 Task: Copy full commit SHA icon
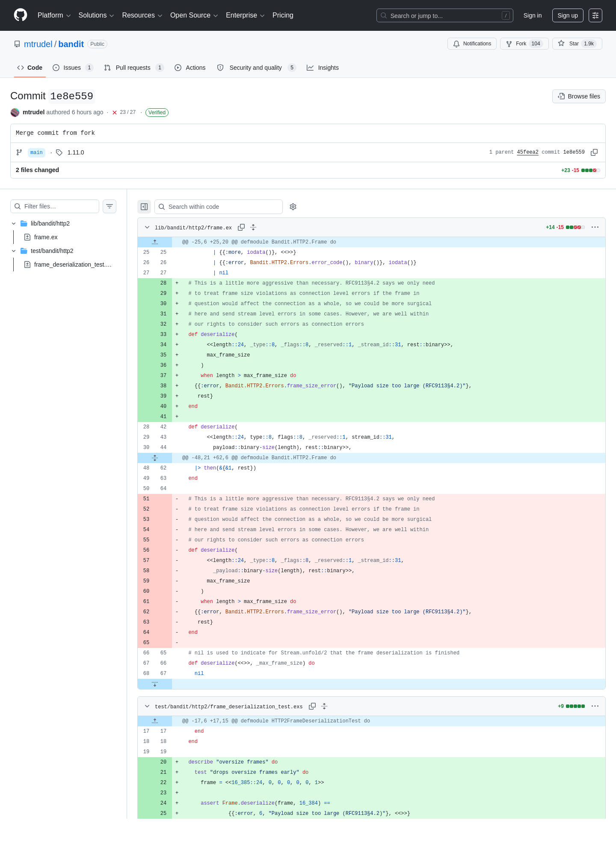tap(594, 152)
